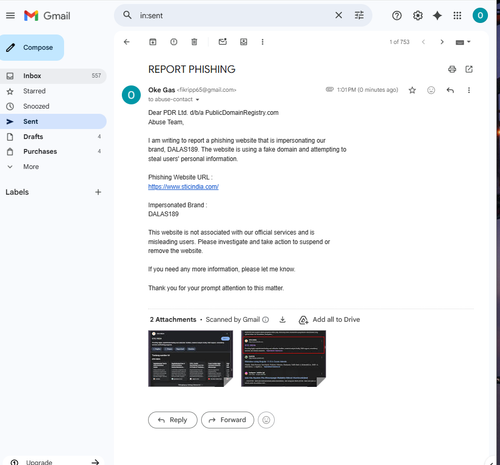500x465 pixels.
Task: Go to the older message arrow
Action: 442,42
